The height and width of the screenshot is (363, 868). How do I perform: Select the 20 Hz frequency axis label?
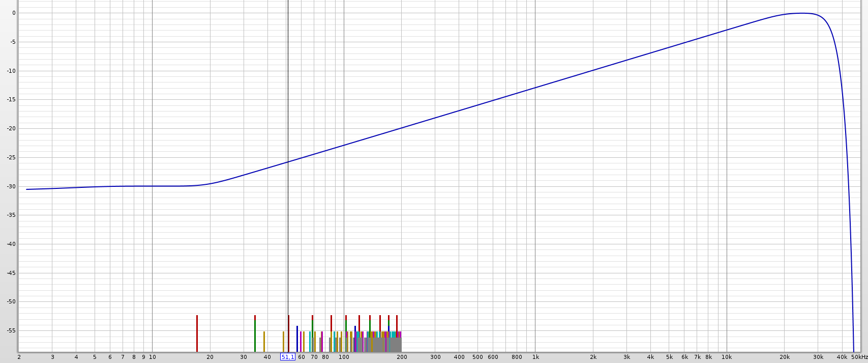(x=210, y=357)
